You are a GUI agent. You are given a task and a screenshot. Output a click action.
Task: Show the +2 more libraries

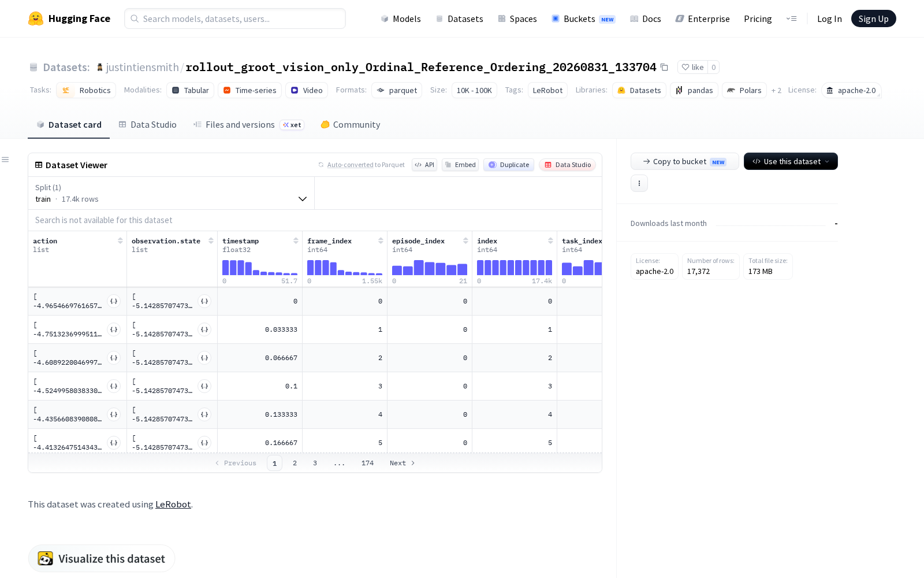[x=776, y=91]
